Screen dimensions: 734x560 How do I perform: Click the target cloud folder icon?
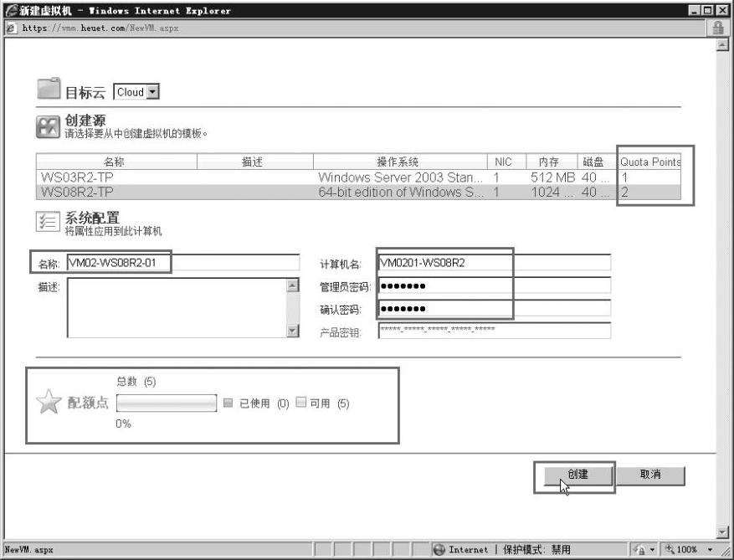49,89
